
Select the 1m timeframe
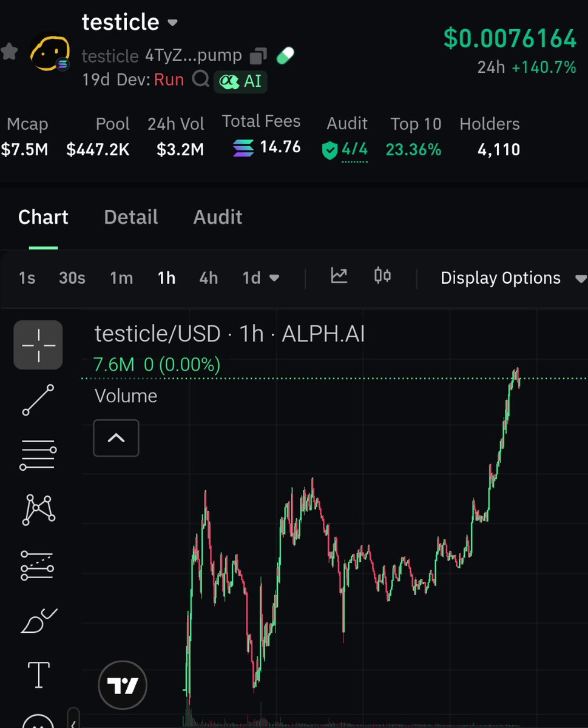click(x=121, y=278)
